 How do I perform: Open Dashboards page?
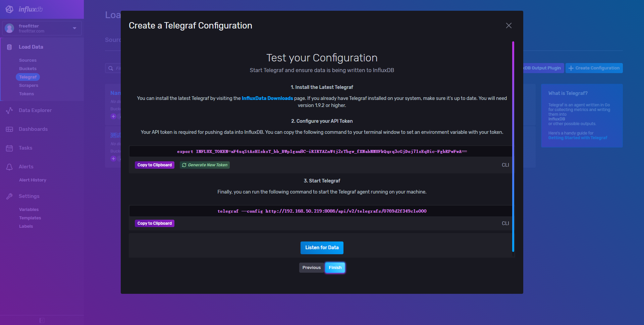33,129
